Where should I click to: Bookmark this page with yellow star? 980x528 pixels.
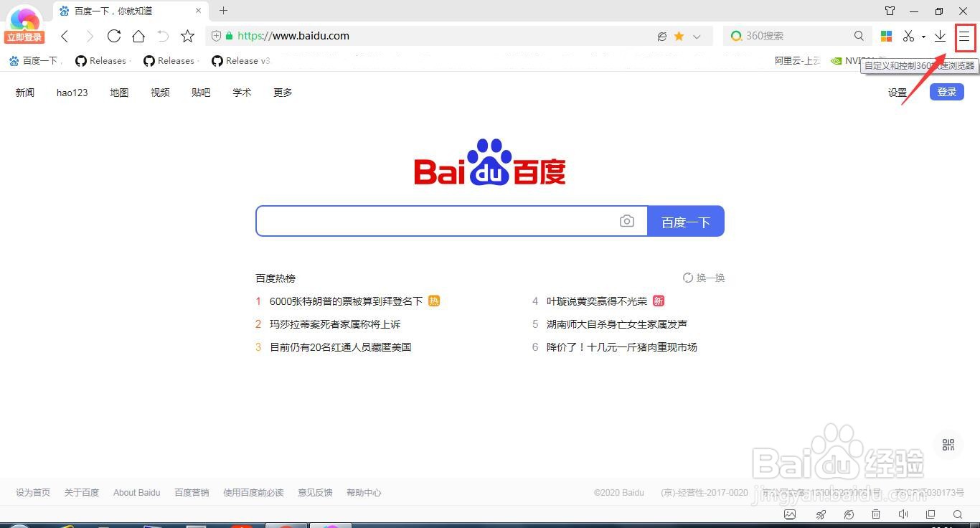click(x=679, y=36)
